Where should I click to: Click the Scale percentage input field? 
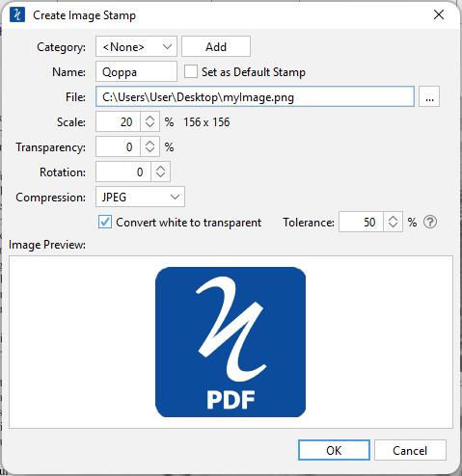click(x=118, y=121)
